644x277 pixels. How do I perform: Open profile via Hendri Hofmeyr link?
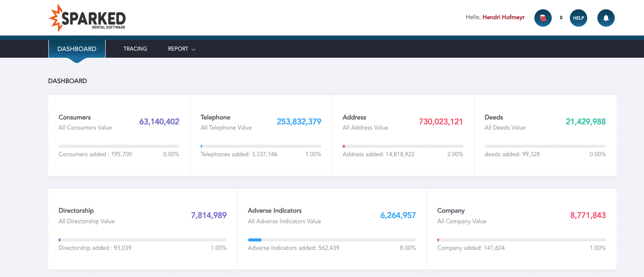(x=503, y=17)
